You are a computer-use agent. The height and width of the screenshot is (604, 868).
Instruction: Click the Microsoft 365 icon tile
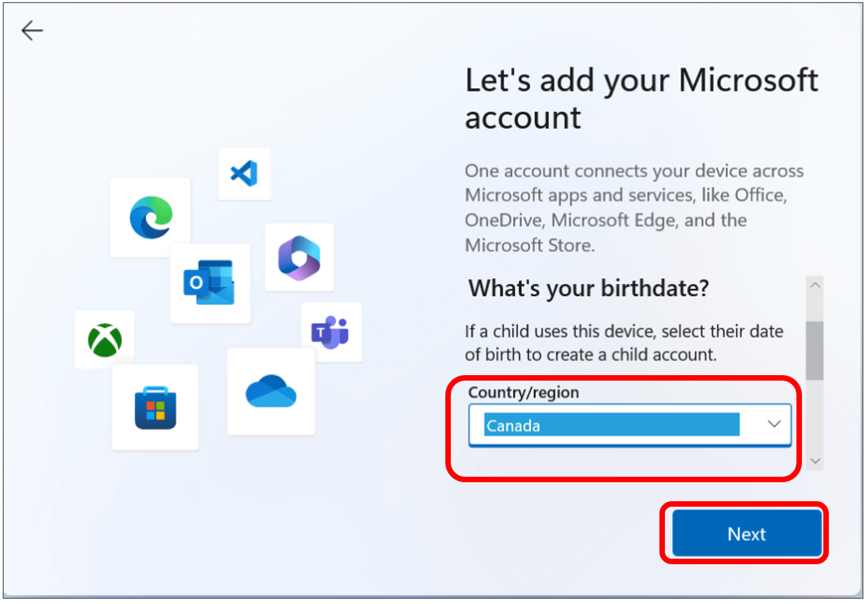299,257
